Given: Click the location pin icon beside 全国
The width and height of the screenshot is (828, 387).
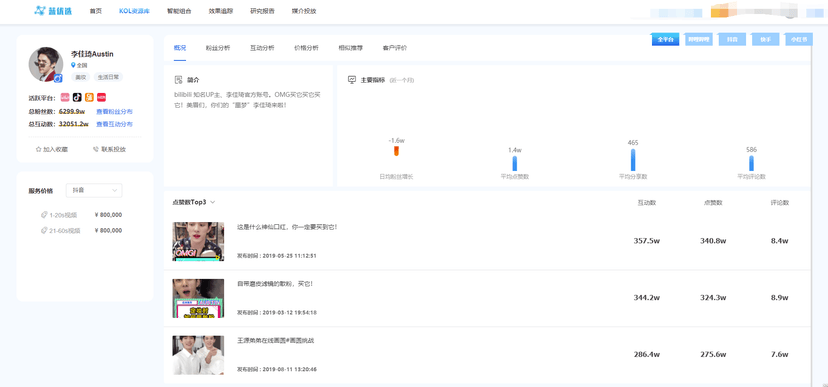Looking at the screenshot, I should point(73,65).
